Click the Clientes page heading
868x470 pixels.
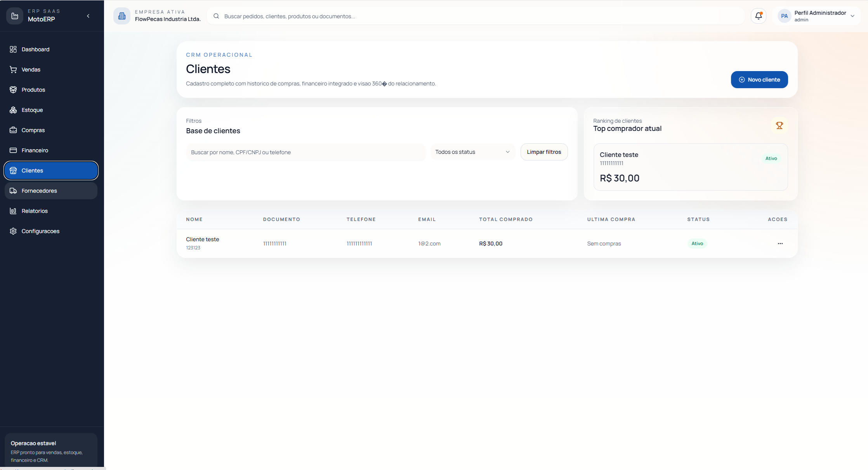pos(208,69)
